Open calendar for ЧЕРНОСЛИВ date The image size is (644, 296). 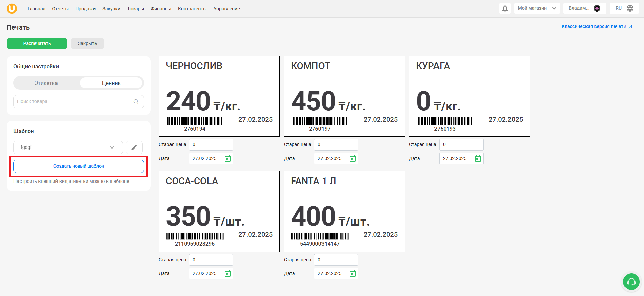(228, 158)
